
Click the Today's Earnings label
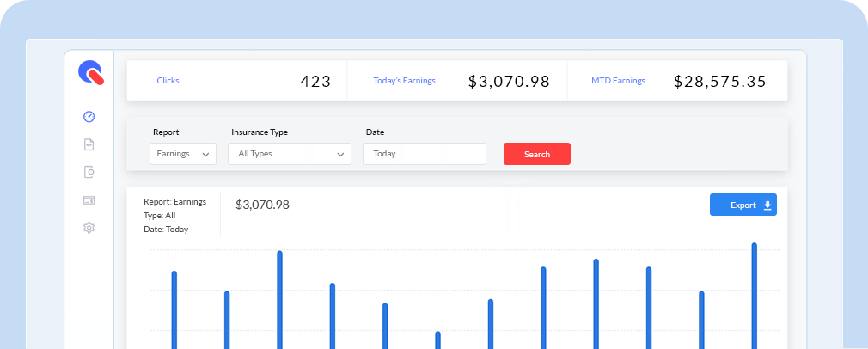point(404,81)
